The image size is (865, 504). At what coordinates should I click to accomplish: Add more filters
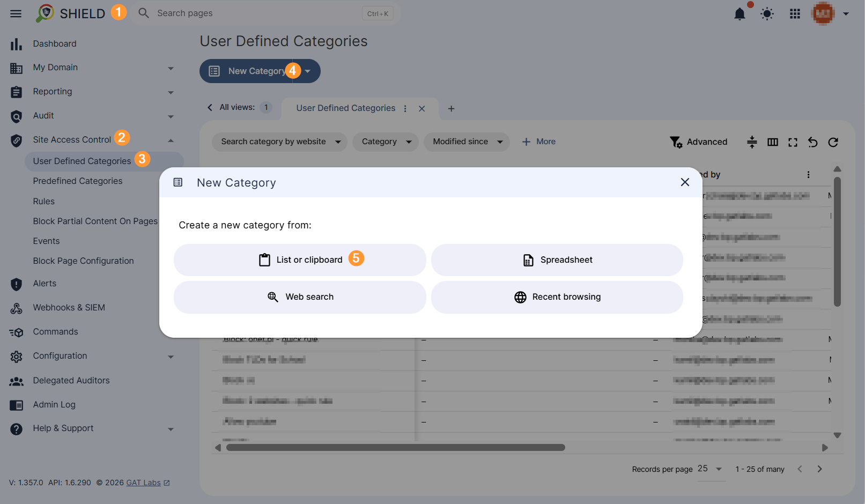pos(539,142)
